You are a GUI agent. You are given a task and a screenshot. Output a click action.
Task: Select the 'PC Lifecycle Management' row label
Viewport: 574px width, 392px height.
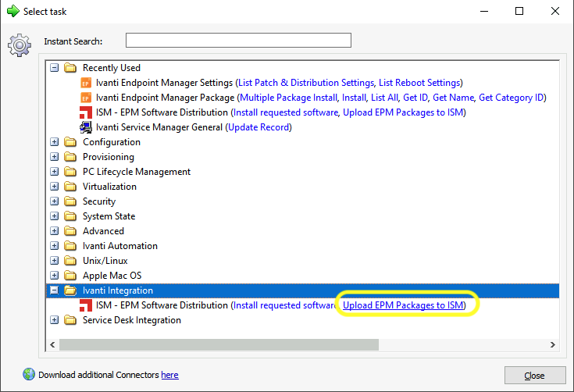pos(137,172)
